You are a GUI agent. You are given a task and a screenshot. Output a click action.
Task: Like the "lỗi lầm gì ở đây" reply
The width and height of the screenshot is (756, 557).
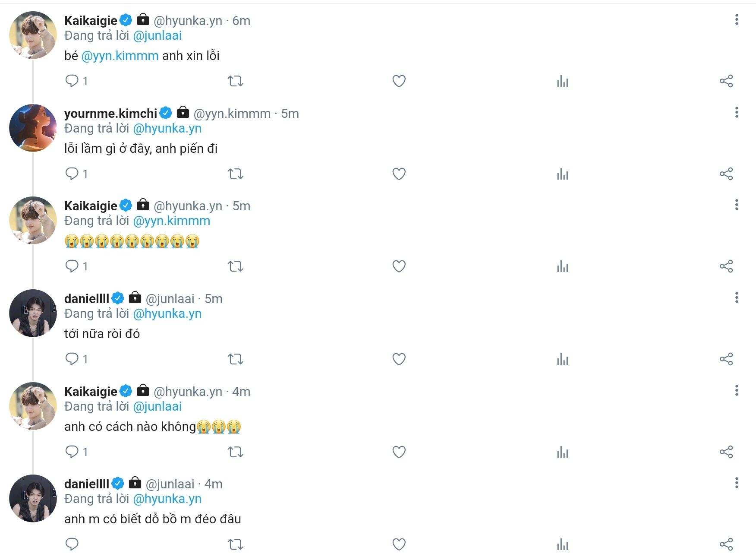point(399,174)
